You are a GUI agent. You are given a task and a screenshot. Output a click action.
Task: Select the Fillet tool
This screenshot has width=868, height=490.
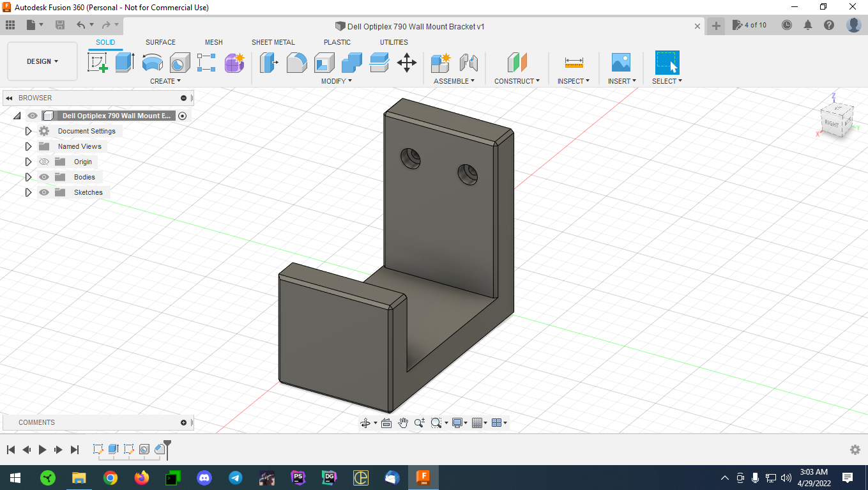pos(296,62)
